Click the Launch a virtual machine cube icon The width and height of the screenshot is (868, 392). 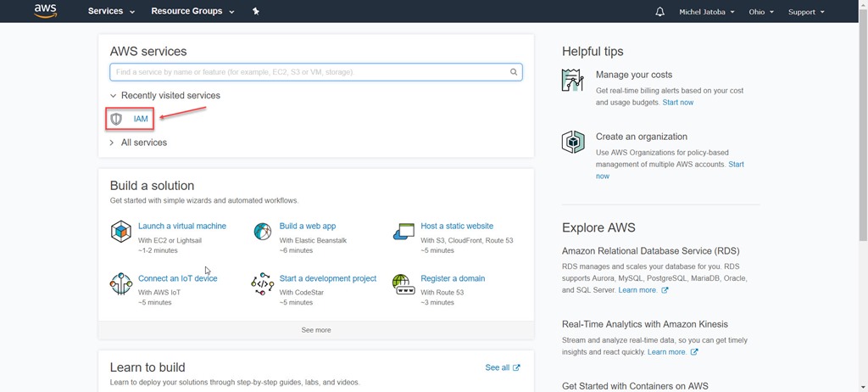tap(120, 231)
